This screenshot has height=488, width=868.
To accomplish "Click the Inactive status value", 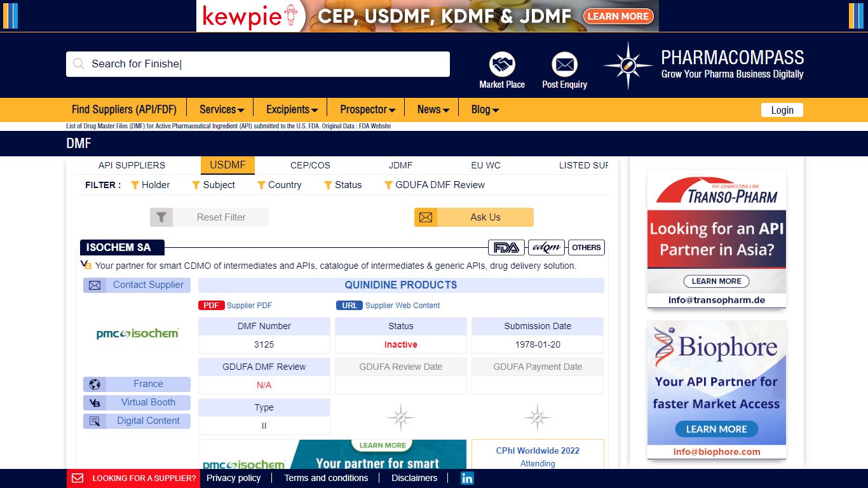I will point(401,344).
